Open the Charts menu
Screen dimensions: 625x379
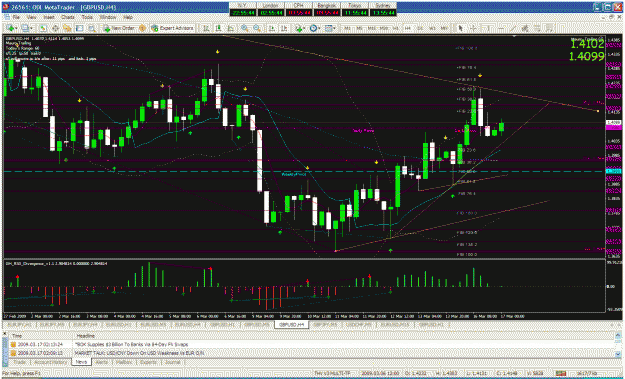68,18
